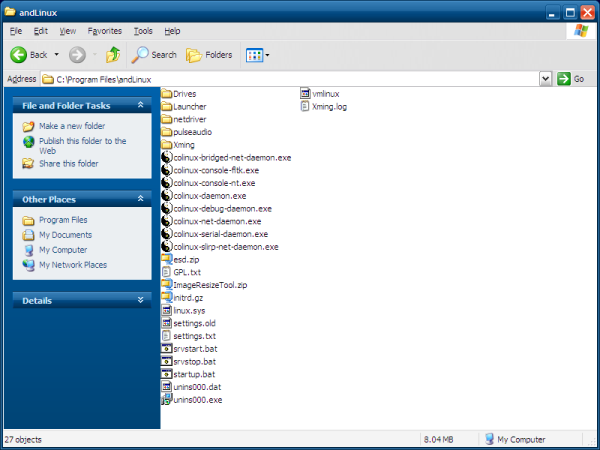
Task: Open My Computer link in Other Places
Action: 63,250
